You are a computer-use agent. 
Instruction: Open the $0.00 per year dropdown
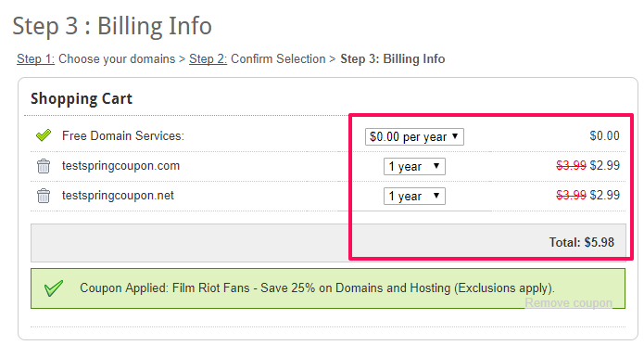pyautogui.click(x=414, y=136)
